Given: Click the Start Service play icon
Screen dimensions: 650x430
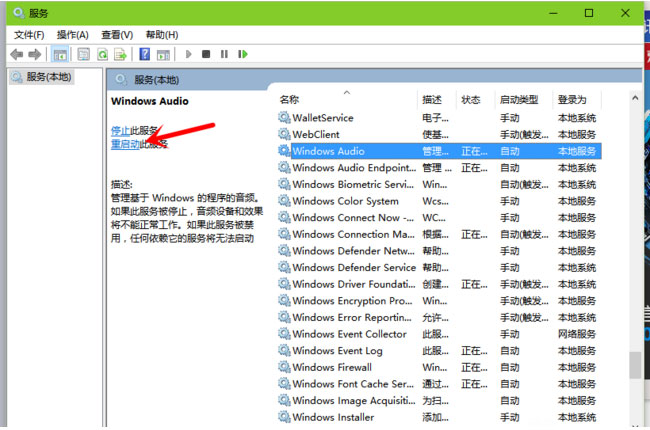Looking at the screenshot, I should 189,54.
